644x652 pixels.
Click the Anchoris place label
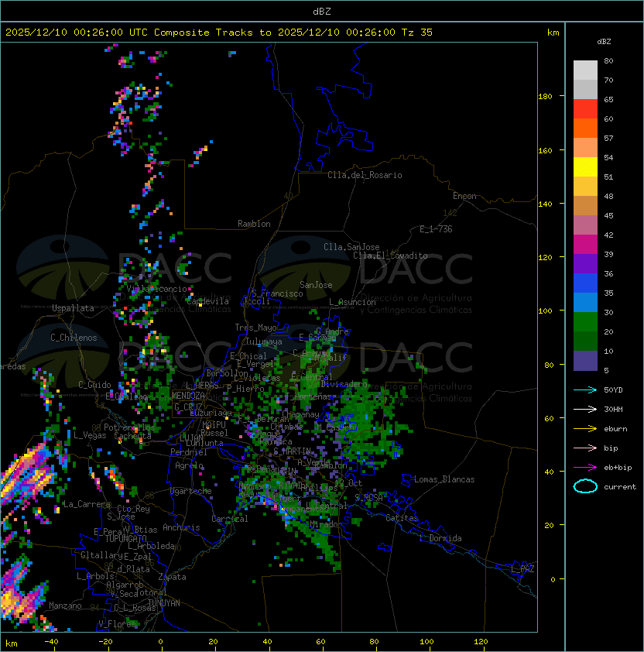(x=181, y=527)
